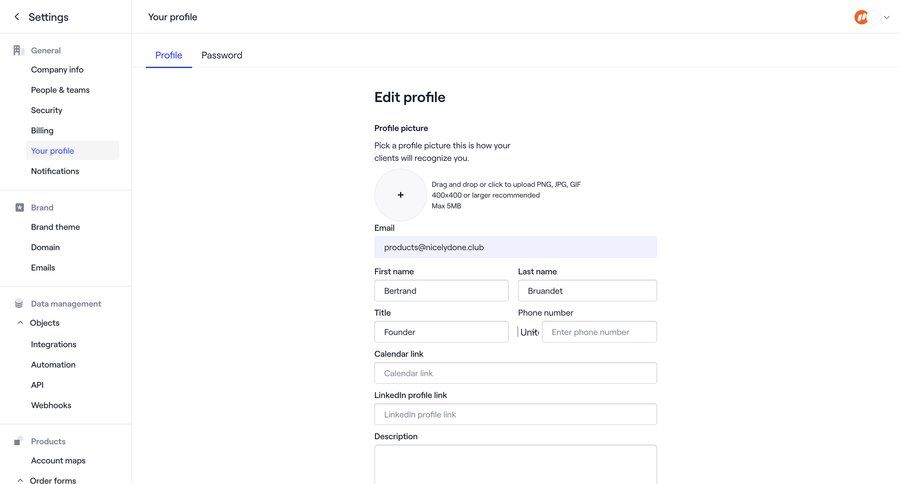Click the Last name field with Bruandet
The image size is (900, 484).
coord(587,291)
